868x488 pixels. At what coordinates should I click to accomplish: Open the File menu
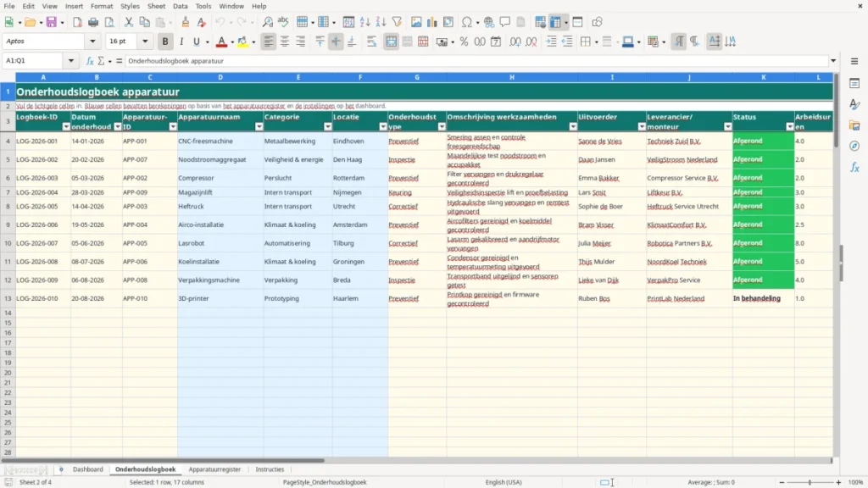click(x=9, y=6)
